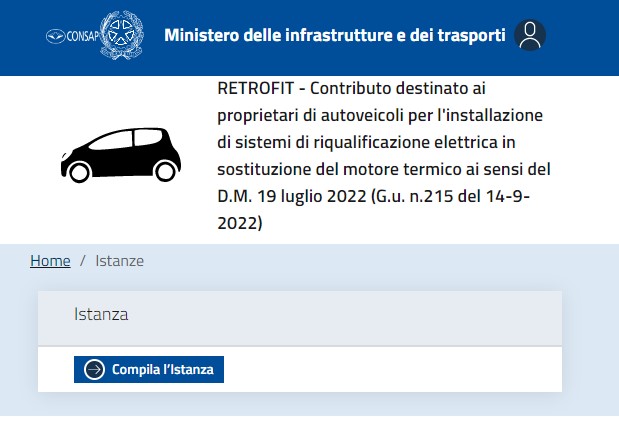This screenshot has height=433, width=619.
Task: Click the slash separator in the breadcrumb
Action: coord(83,261)
